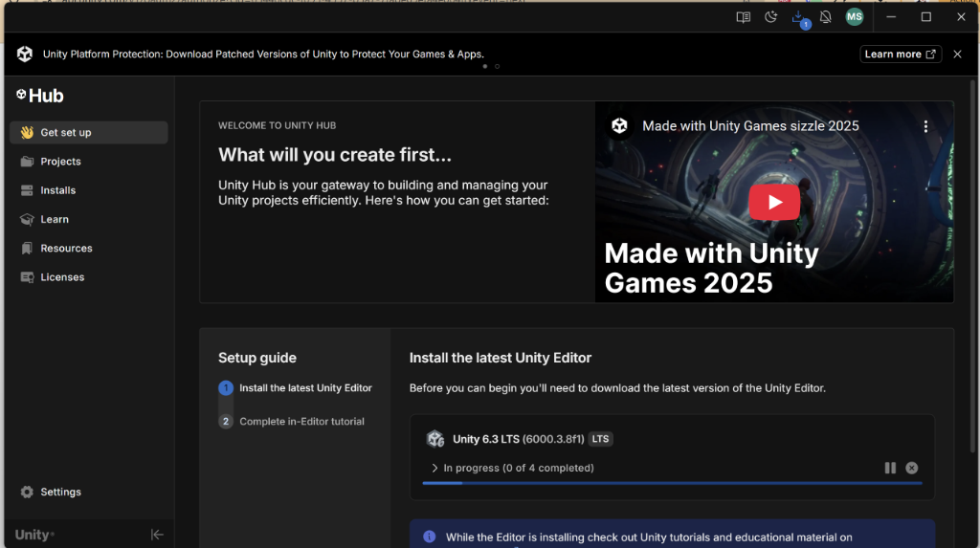
Task: Open the Licenses sidebar item
Action: click(89, 277)
